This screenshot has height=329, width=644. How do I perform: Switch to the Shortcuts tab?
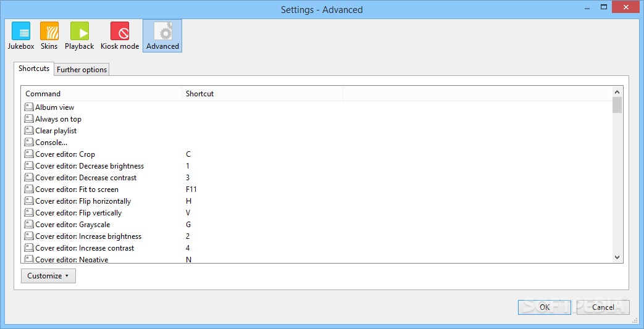(x=34, y=69)
